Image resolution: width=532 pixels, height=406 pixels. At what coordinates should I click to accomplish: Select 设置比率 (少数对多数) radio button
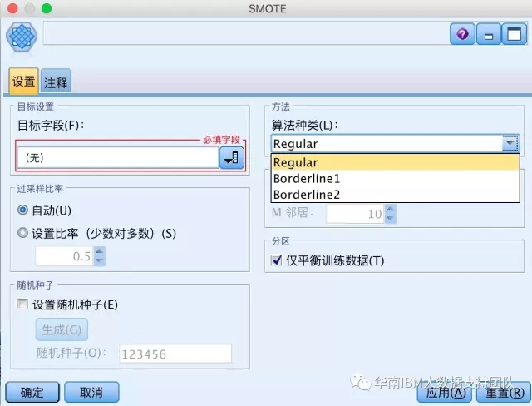tap(22, 233)
